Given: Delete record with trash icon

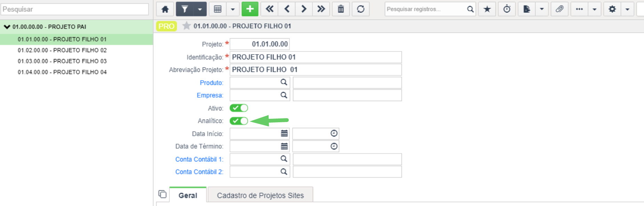Looking at the screenshot, I should tap(341, 9).
